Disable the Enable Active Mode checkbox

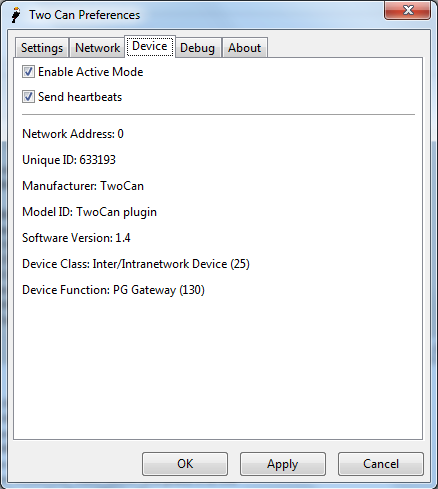pyautogui.click(x=28, y=72)
